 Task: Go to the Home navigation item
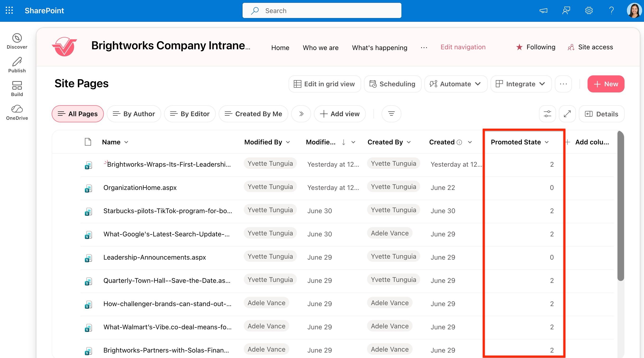click(280, 47)
